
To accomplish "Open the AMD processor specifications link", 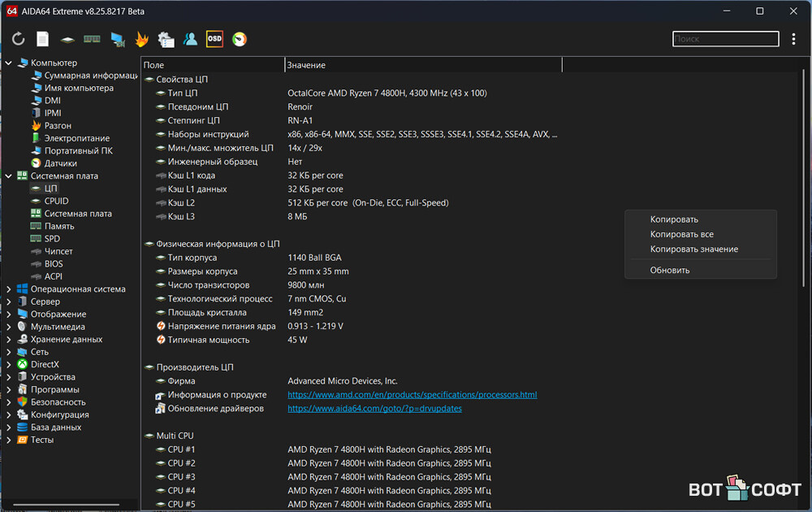I will [412, 395].
